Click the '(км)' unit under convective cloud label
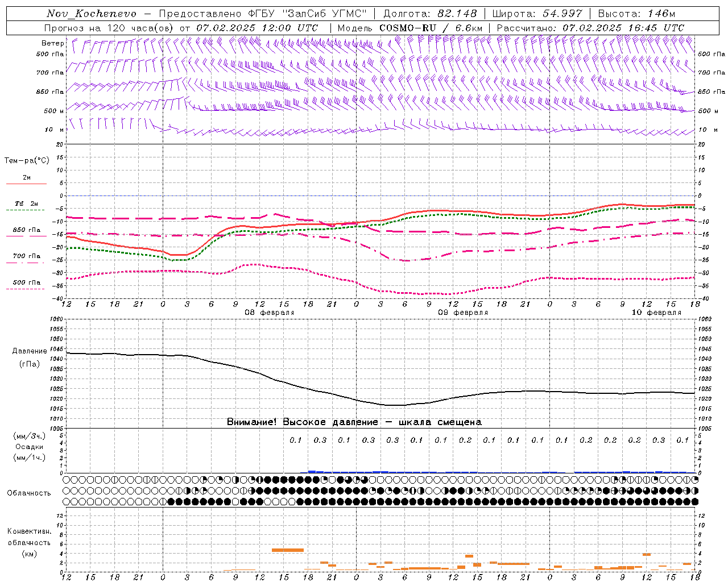728x582 pixels. (x=29, y=554)
